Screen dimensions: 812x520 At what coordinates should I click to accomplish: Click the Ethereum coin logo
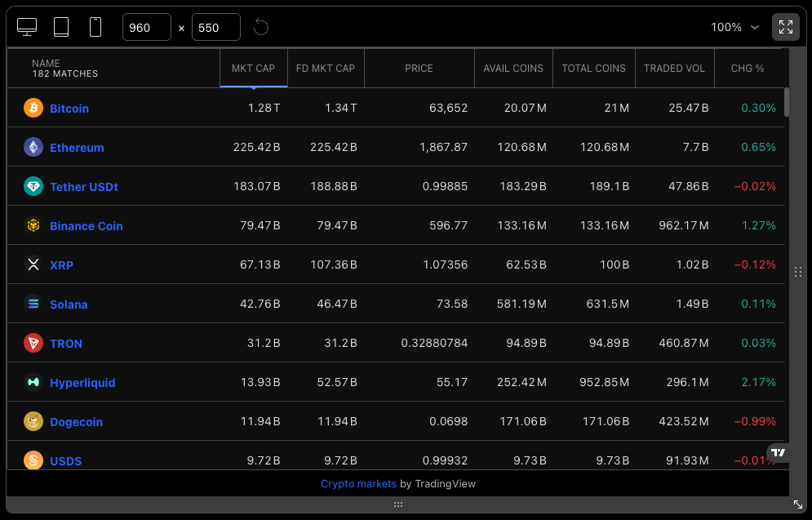pos(33,147)
